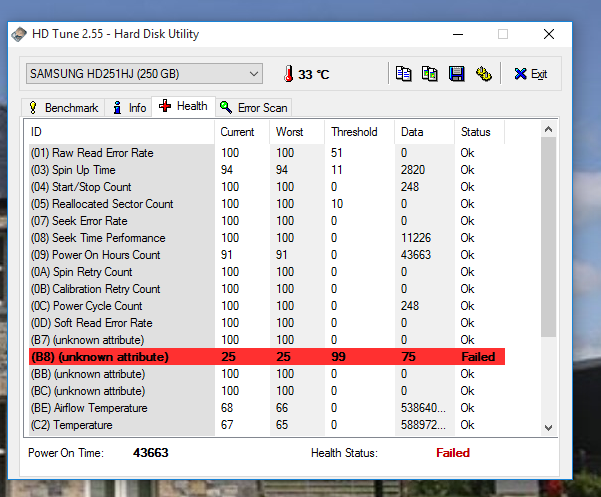This screenshot has width=601, height=497.
Task: Select the Raw Read Error Rate row
Action: click(267, 153)
